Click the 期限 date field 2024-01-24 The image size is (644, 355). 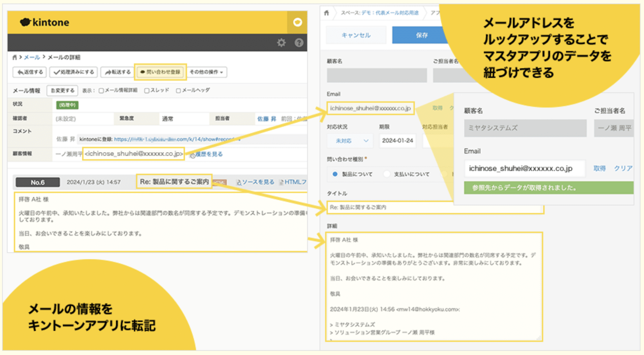point(398,141)
